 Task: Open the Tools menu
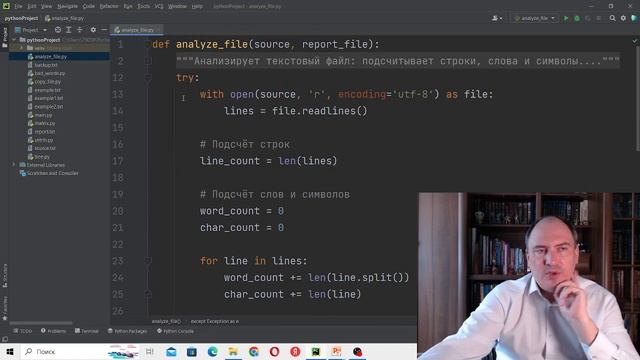click(143, 6)
